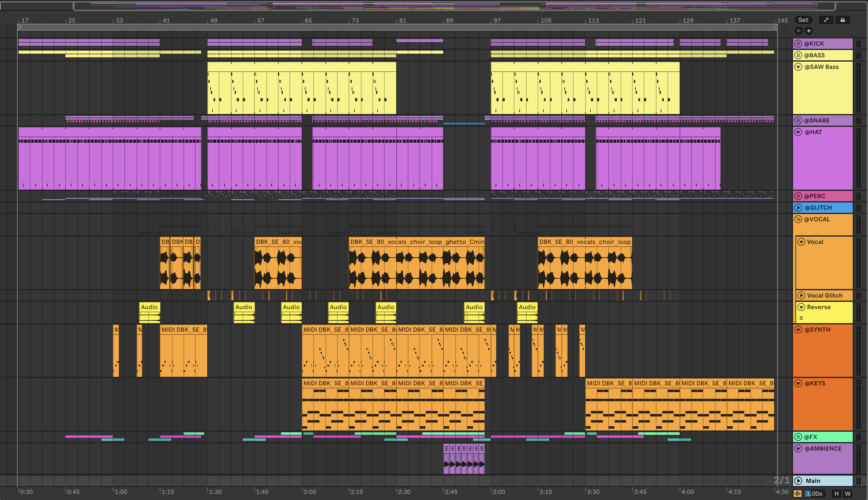Select the @SAW Bass clip starting bar 49

coord(302,88)
